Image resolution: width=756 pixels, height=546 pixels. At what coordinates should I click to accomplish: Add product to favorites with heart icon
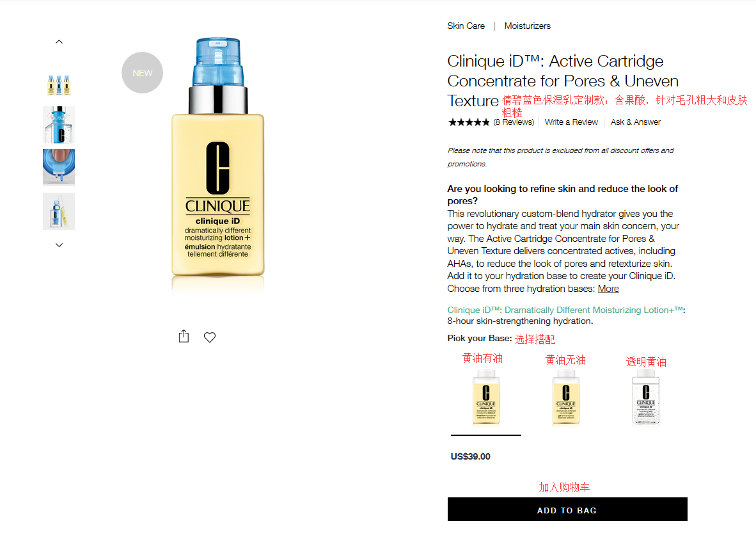tap(210, 337)
